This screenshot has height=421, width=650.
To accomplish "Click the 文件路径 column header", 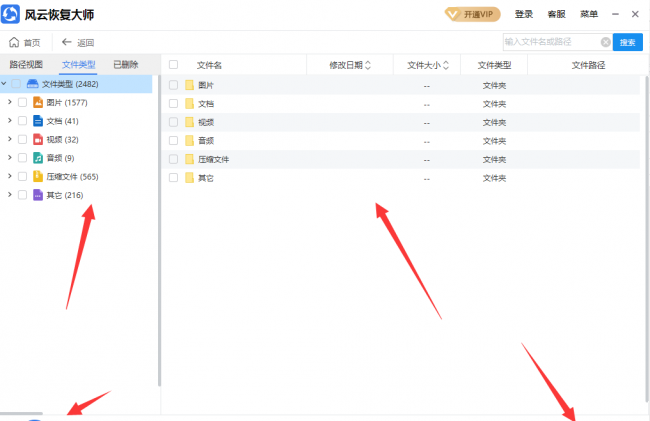I will 588,65.
